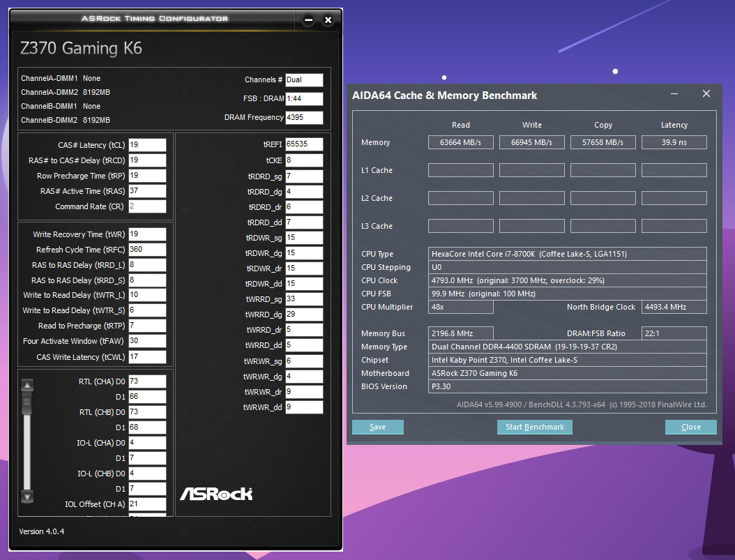Select the RAS# Active Time (tRAS) field
Screen dimensions: 735x560
[x=147, y=191]
